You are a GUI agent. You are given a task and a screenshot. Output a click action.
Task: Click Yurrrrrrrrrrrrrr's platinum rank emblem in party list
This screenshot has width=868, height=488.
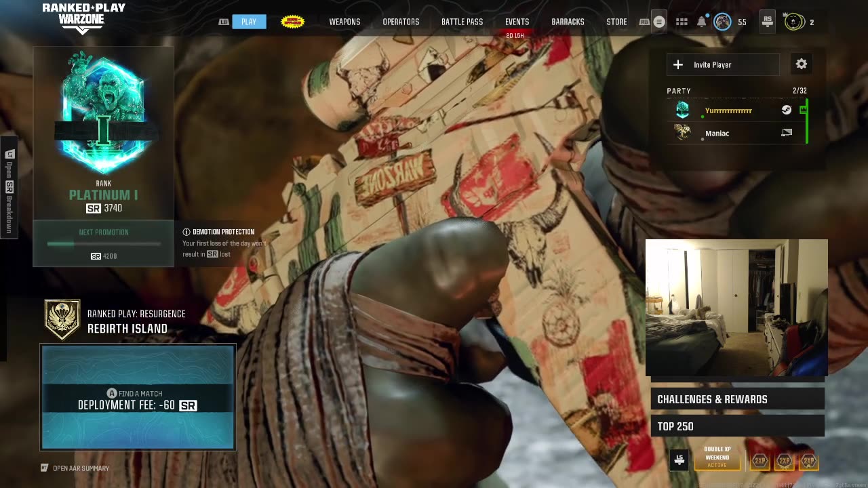[683, 109]
